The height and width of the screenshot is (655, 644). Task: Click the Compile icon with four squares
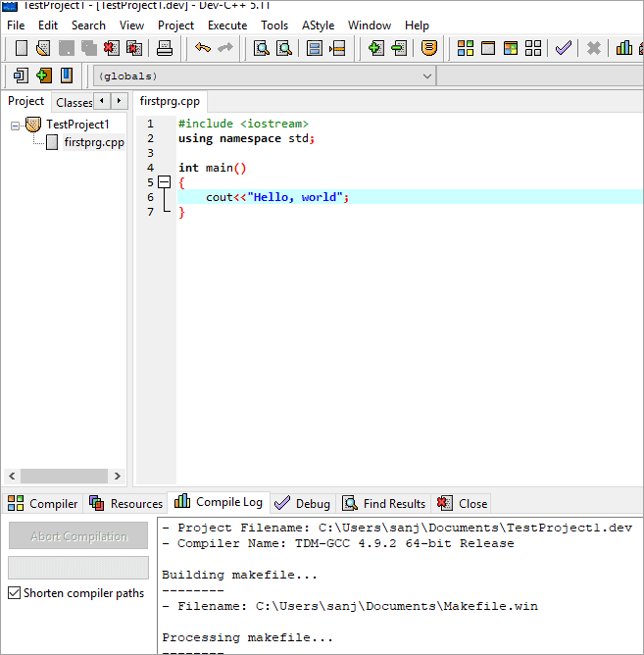466,48
